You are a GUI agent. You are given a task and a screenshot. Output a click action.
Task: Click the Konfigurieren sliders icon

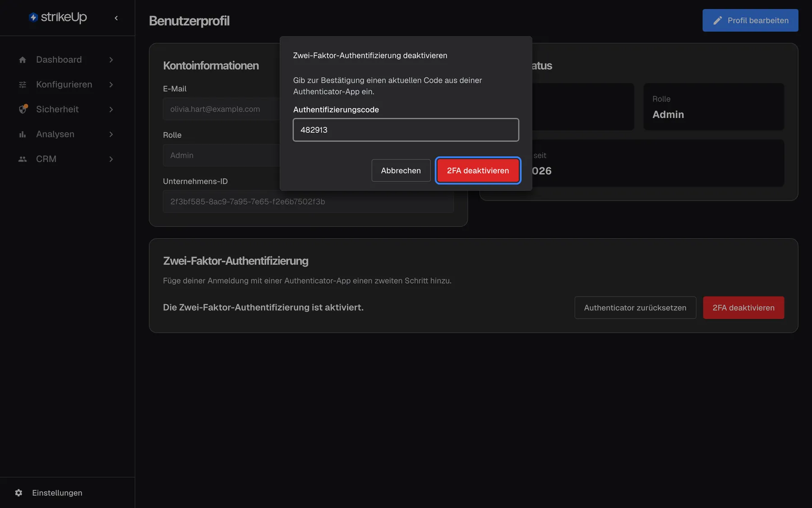click(23, 84)
